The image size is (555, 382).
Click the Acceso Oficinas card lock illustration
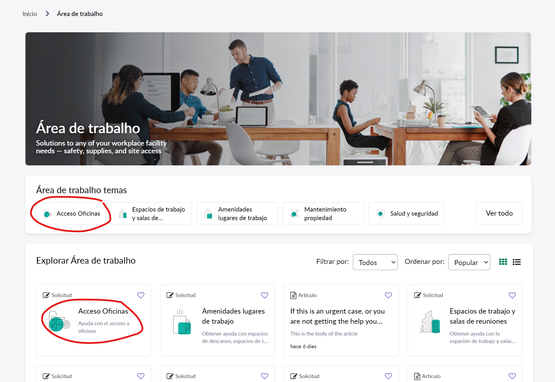[x=58, y=321]
